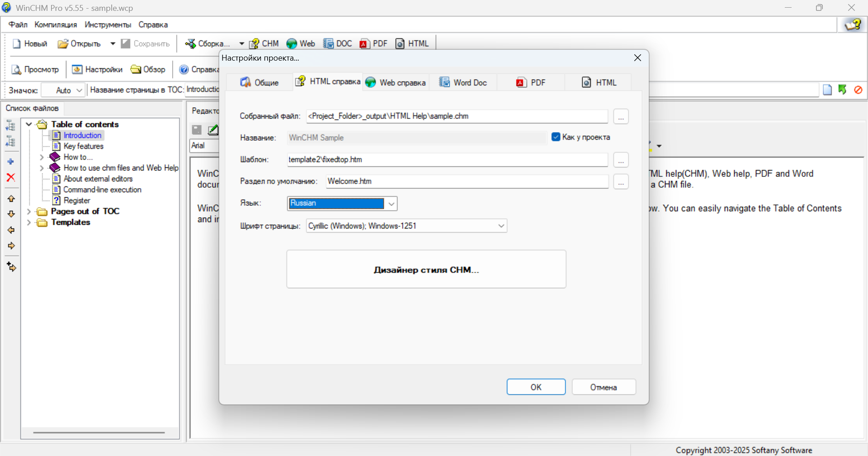Select 'Command-line execution' tree item
The image size is (868, 456).
(x=102, y=190)
